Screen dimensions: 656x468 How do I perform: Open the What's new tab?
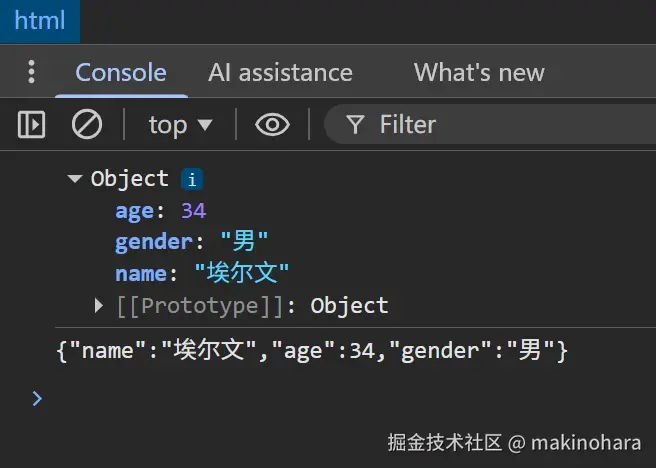(479, 72)
